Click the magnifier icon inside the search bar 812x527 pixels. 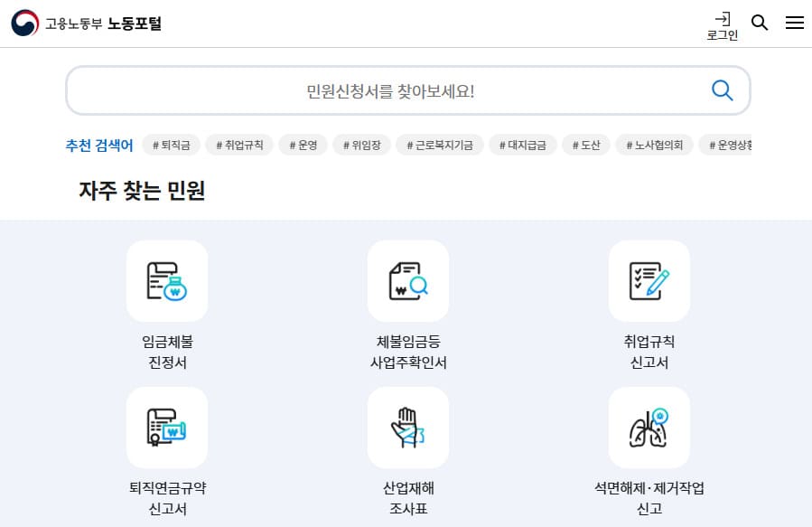[722, 90]
